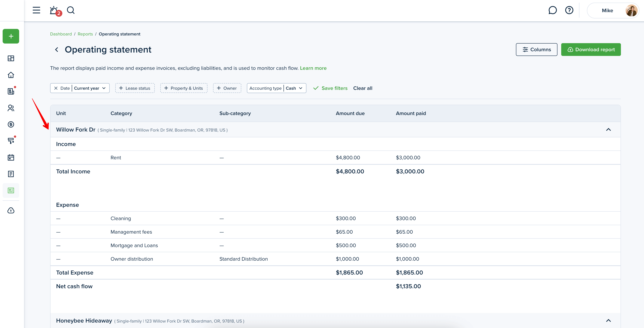The image size is (644, 328).
Task: Click the Sub-category column header
Action: [x=235, y=113]
